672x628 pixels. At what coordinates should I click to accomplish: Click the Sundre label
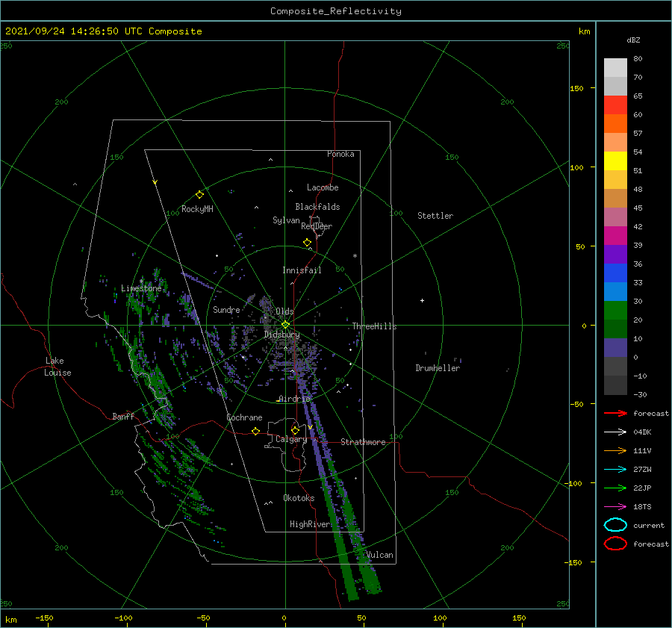click(226, 309)
